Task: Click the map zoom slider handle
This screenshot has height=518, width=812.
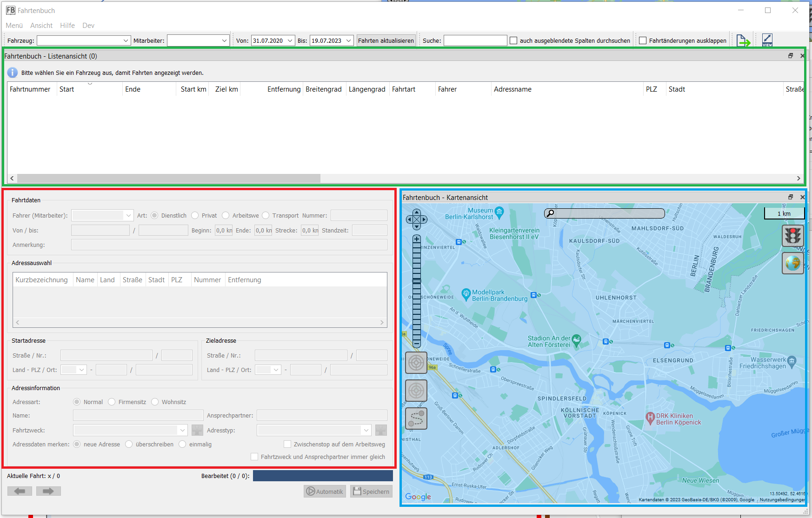Action: [x=417, y=281]
